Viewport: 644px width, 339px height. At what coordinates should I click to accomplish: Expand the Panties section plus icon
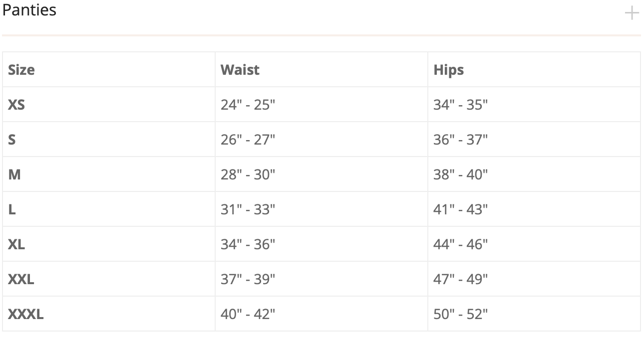click(x=632, y=13)
